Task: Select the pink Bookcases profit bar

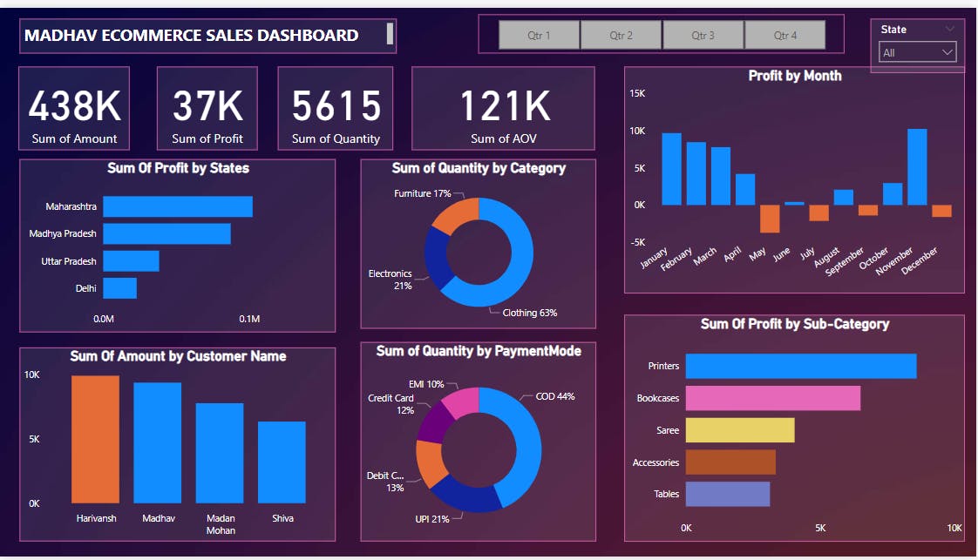Action: coord(771,398)
